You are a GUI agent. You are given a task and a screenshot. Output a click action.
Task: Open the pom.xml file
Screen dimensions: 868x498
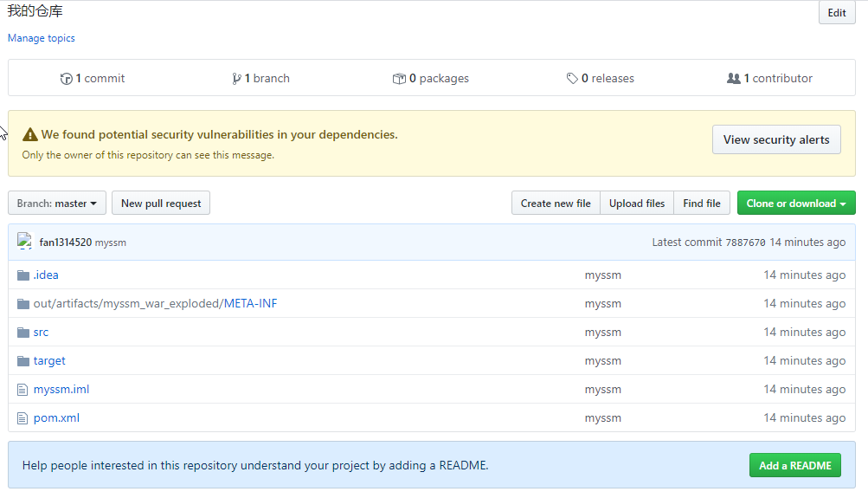point(56,418)
